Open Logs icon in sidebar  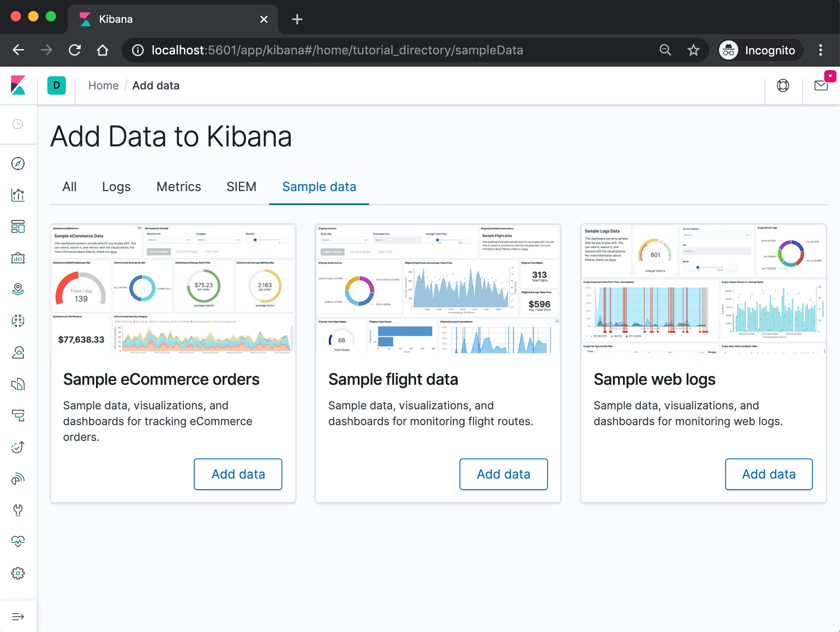pos(18,384)
